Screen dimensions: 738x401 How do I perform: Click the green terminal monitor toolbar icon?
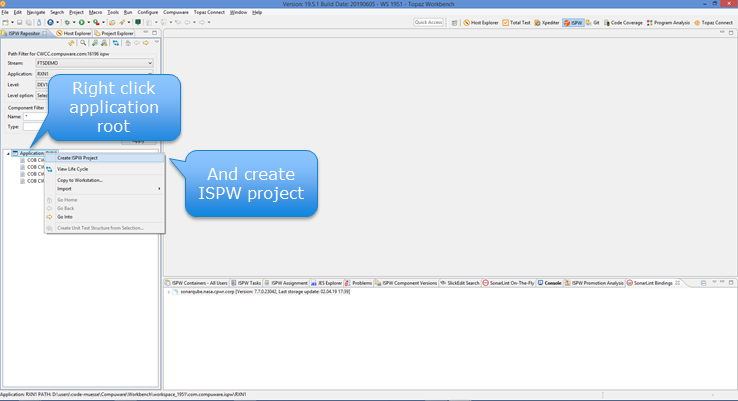tap(138, 23)
